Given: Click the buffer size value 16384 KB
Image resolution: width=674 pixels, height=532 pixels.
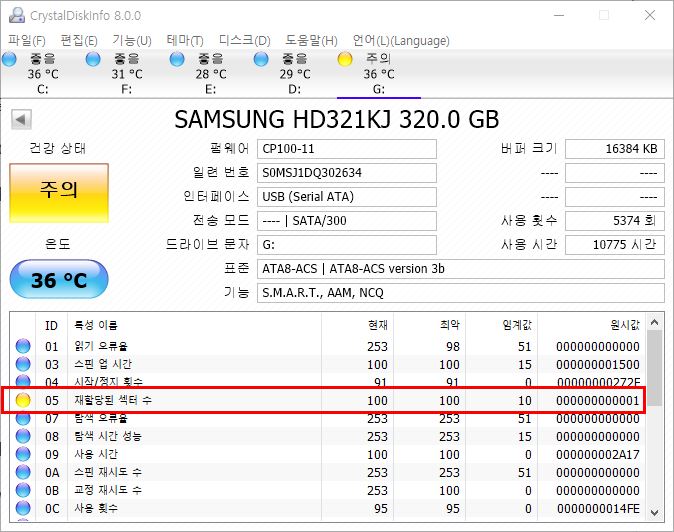Looking at the screenshot, I should point(615,149).
